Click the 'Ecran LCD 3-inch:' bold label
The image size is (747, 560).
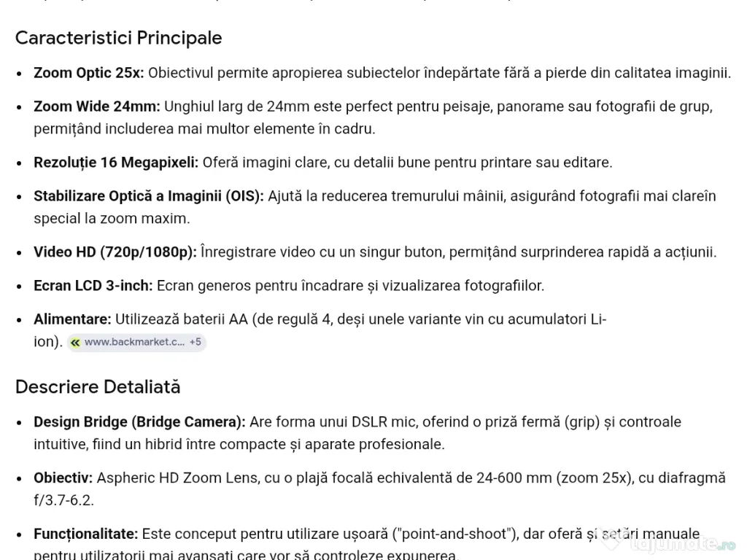click(x=93, y=286)
